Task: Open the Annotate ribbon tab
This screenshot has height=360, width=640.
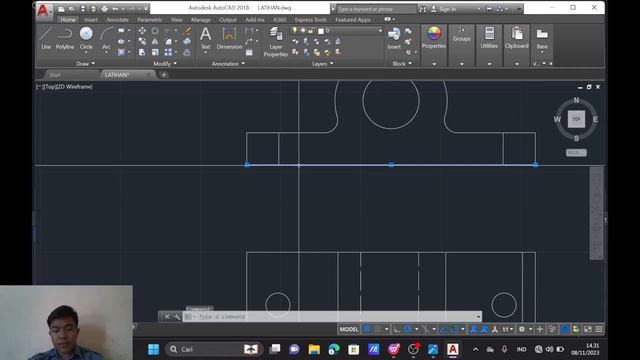Action: click(118, 20)
